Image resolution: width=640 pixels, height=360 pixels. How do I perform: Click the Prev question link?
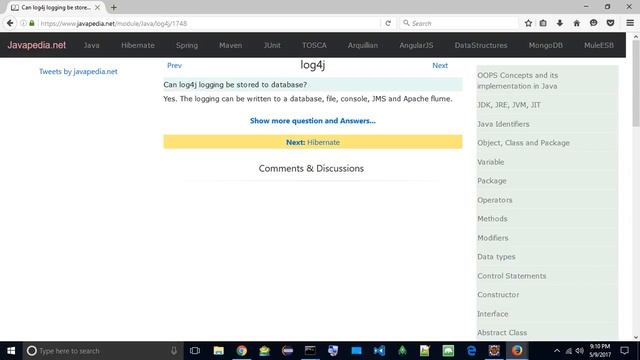tap(174, 65)
